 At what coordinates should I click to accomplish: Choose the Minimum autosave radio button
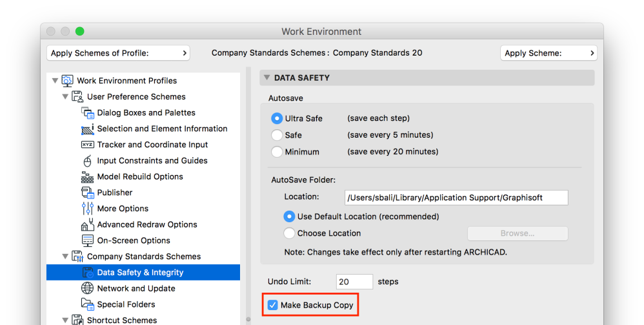tap(277, 152)
